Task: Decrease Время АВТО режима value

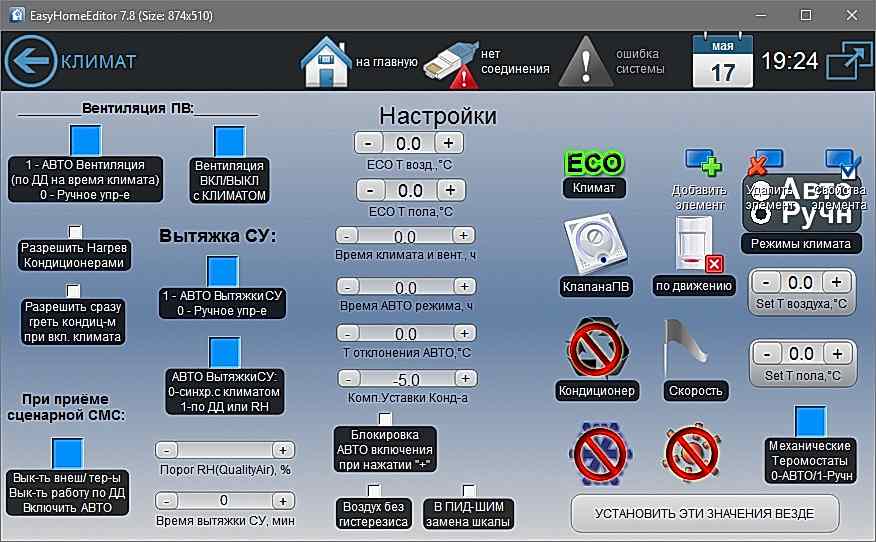Action: point(348,287)
